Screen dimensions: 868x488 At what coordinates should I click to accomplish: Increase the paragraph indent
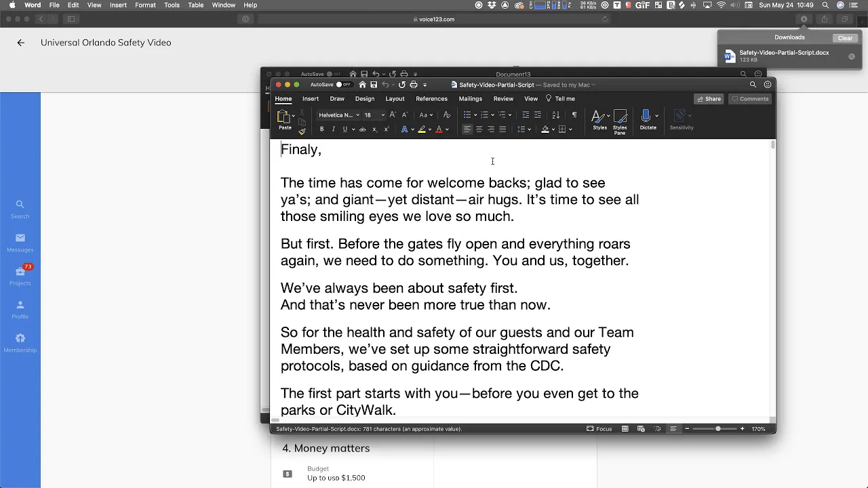click(538, 115)
